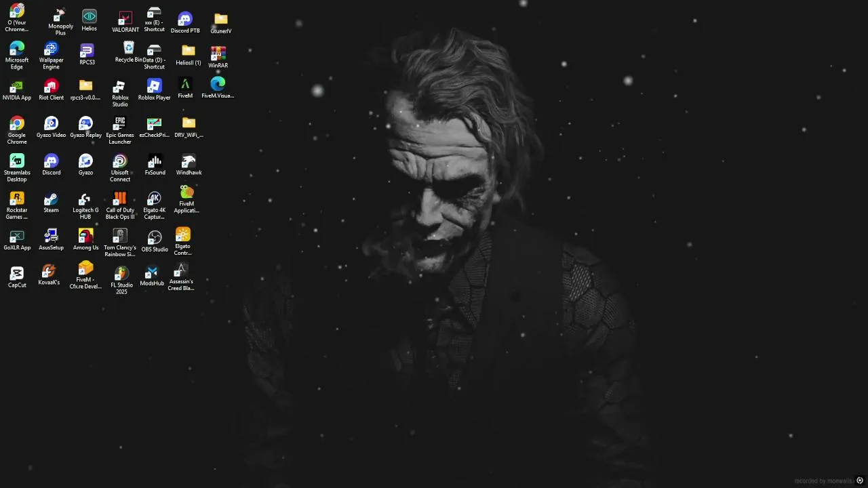Select the Assassin's Creed shortcut
868x488 pixels.
point(181,277)
